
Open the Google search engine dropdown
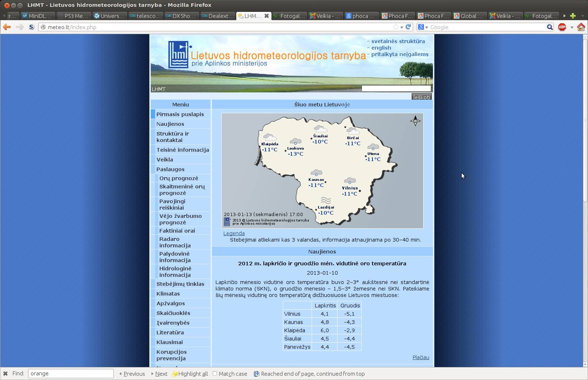coord(423,27)
